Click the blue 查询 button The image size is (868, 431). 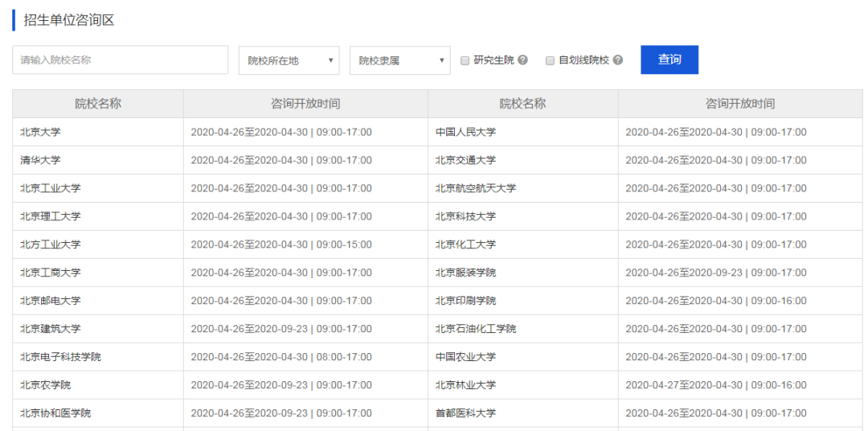coord(669,60)
